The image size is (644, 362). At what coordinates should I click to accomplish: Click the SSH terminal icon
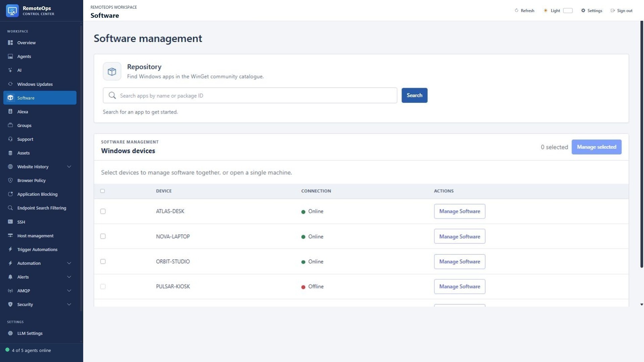(10, 222)
